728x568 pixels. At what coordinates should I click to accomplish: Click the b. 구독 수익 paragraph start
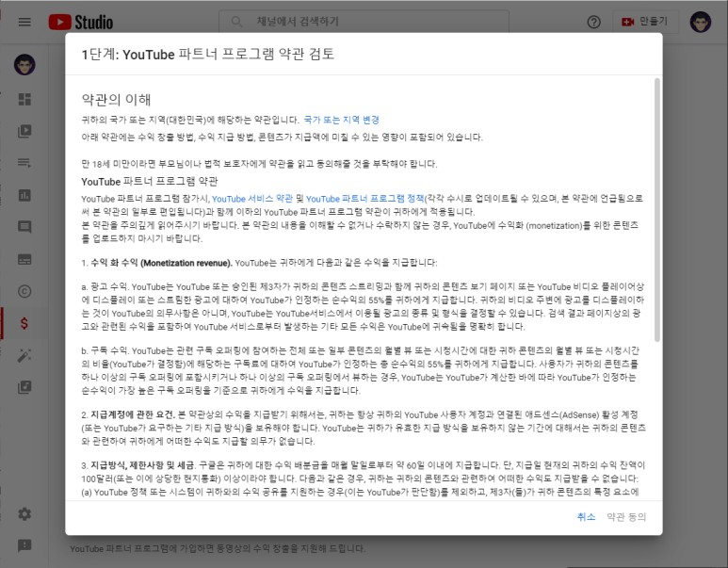tap(105, 350)
